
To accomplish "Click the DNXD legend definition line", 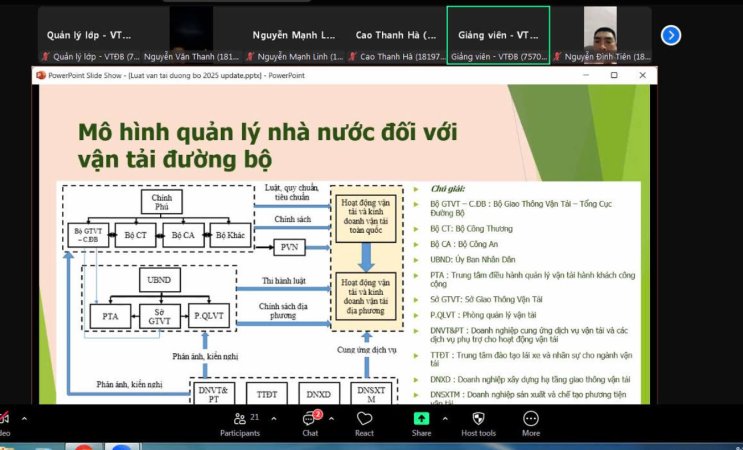I will [x=530, y=379].
